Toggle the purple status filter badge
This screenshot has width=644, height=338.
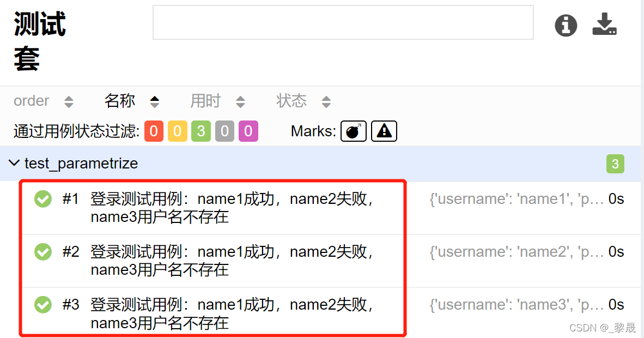click(x=248, y=131)
